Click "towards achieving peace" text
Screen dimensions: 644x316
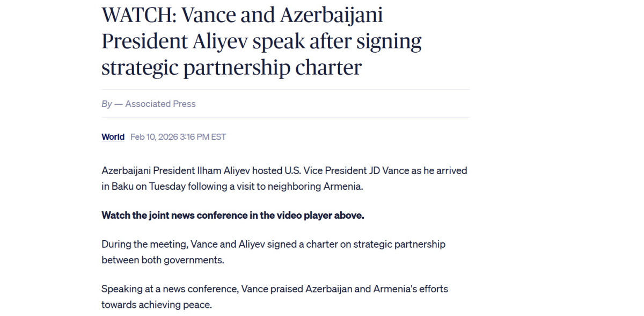(156, 305)
